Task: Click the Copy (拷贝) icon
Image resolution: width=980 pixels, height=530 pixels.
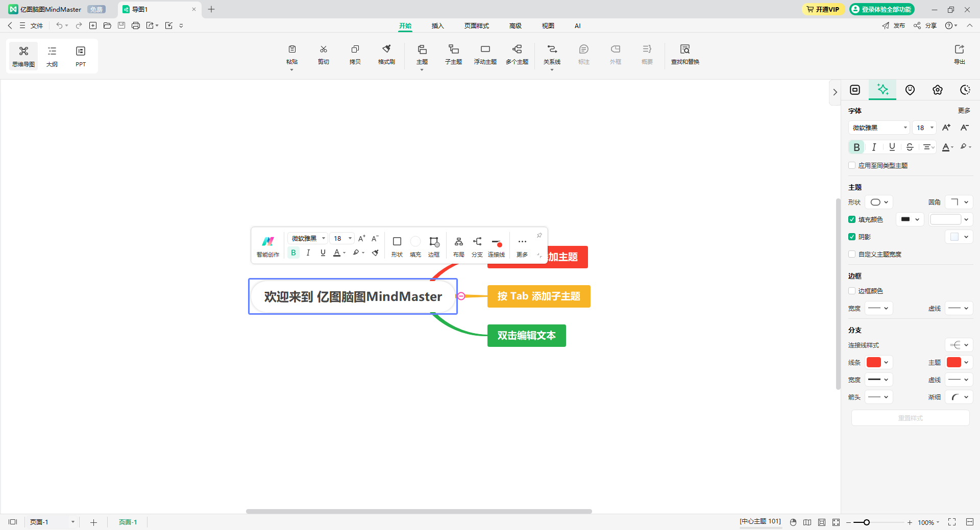Action: 355,49
